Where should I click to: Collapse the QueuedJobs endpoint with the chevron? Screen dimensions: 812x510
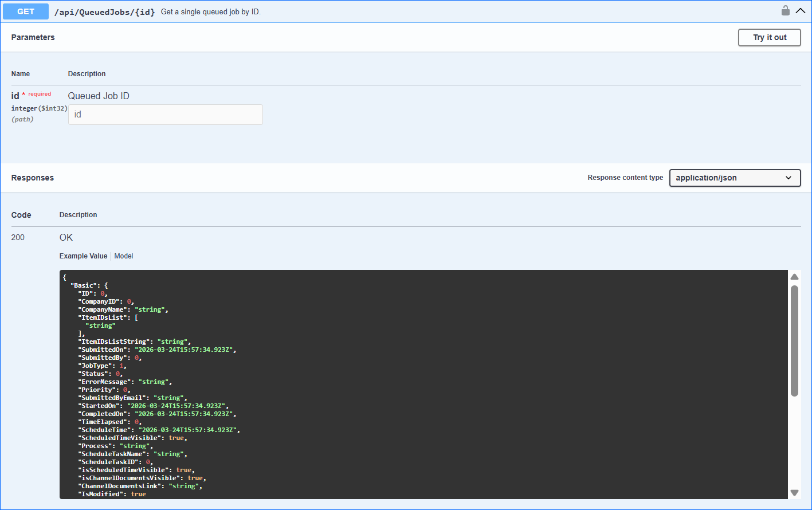tap(801, 11)
